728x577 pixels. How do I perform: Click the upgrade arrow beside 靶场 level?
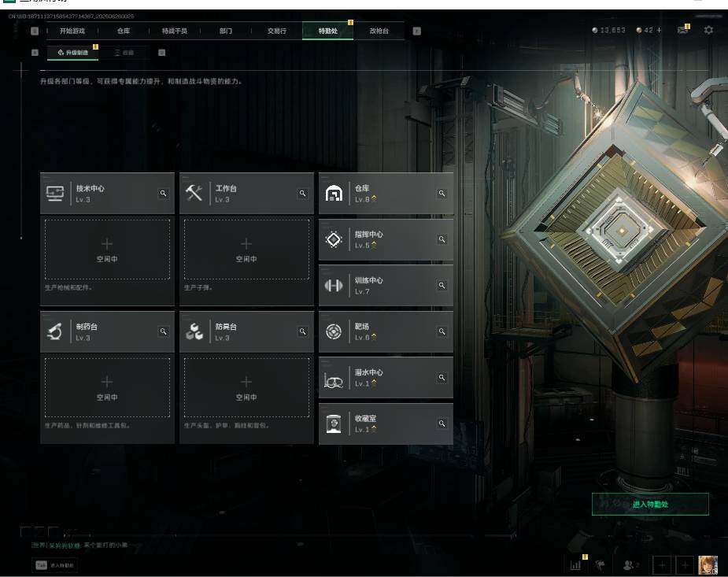tap(374, 337)
